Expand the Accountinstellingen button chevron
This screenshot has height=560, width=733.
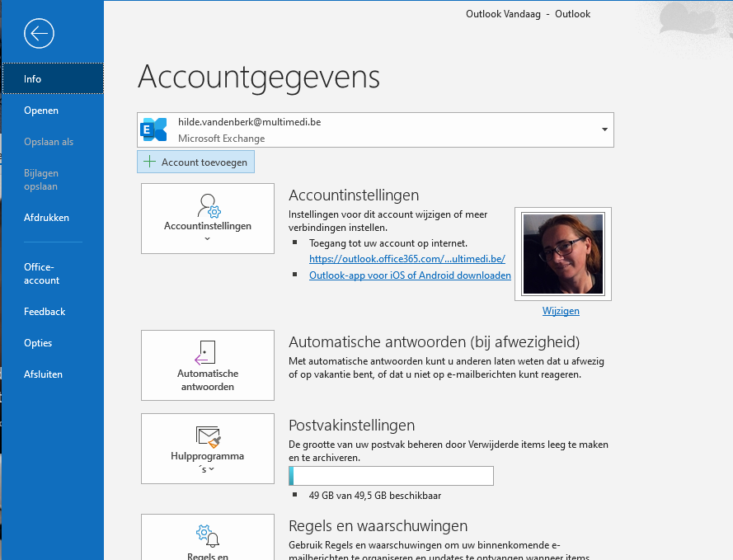208,239
